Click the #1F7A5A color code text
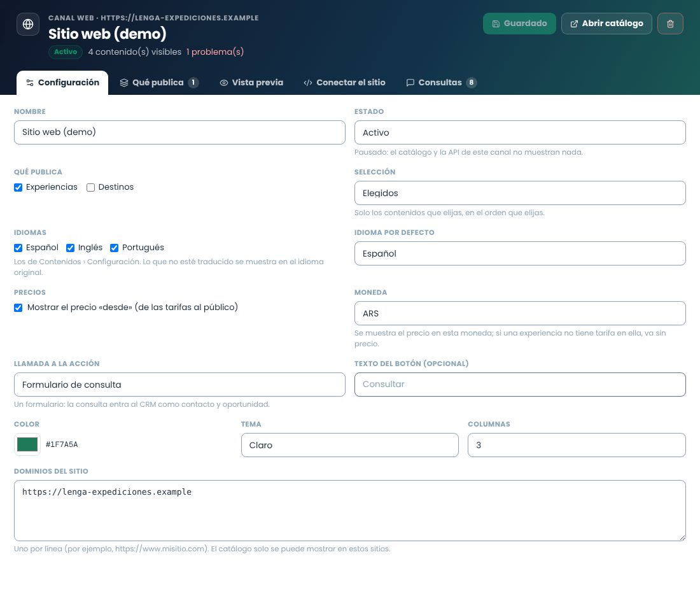 click(62, 444)
